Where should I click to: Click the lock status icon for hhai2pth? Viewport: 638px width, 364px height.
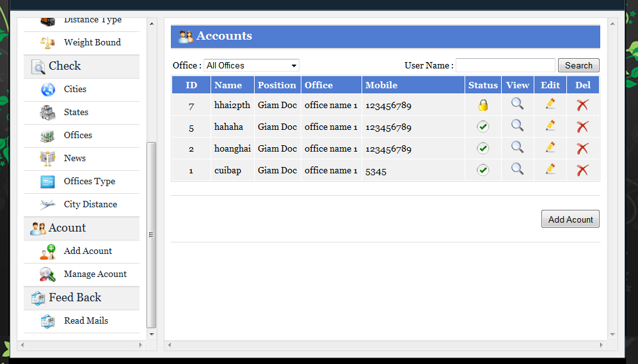(x=483, y=106)
